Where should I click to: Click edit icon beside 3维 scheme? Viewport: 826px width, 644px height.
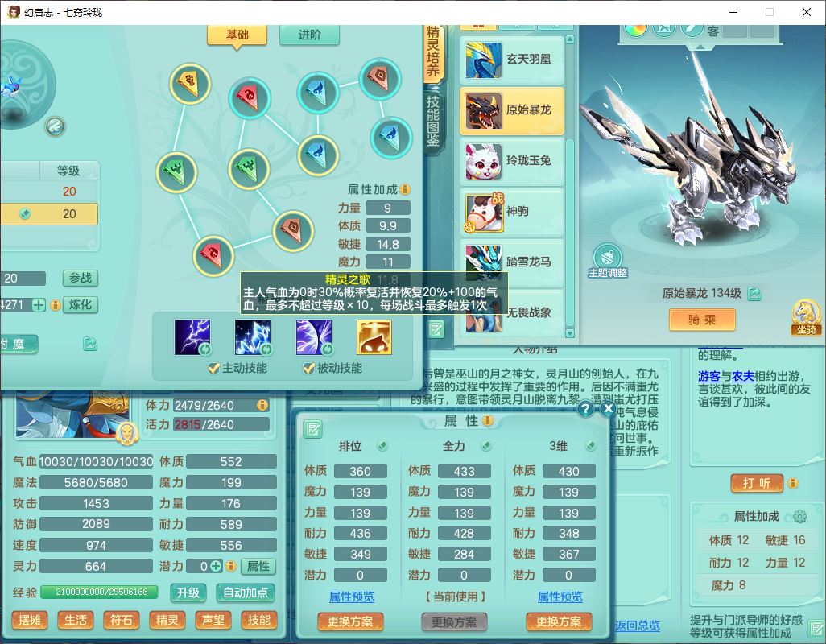tap(591, 446)
